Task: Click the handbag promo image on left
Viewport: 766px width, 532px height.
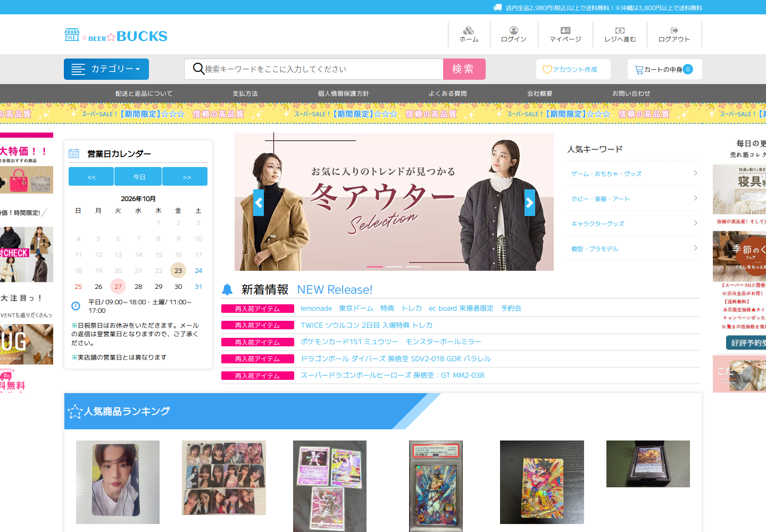Action: point(27,180)
